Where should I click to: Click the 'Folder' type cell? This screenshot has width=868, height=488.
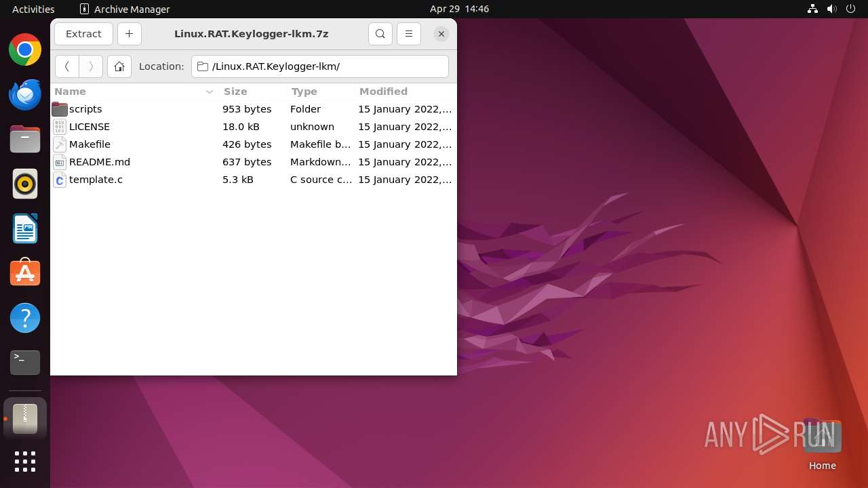click(x=305, y=109)
